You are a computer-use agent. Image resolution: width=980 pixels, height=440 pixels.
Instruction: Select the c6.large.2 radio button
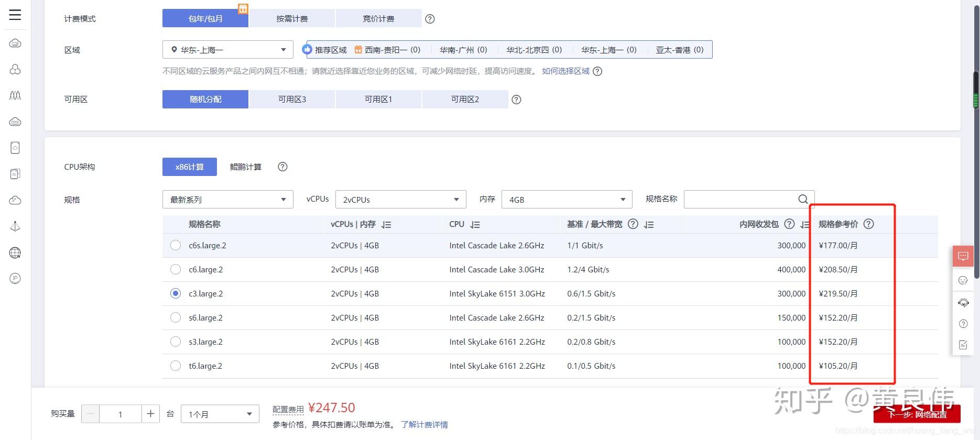coord(176,269)
